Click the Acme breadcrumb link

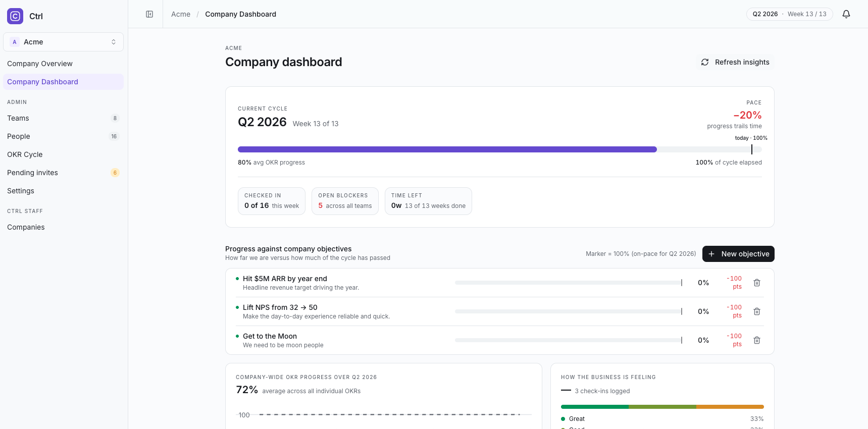coord(181,14)
